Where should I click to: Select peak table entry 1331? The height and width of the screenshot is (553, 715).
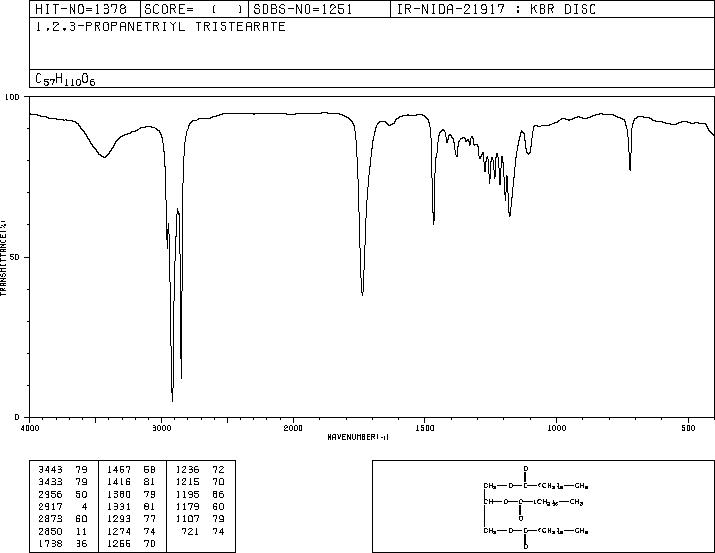(119, 506)
